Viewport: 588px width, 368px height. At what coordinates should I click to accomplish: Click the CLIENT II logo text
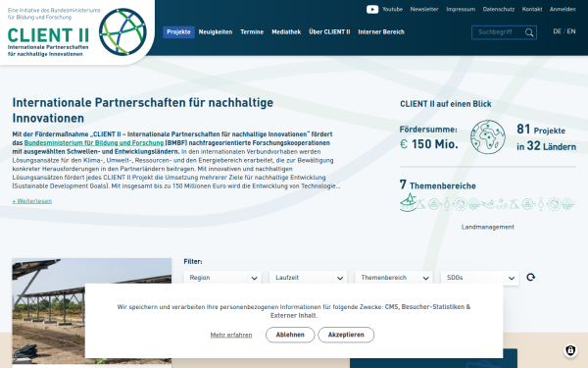tap(48, 35)
